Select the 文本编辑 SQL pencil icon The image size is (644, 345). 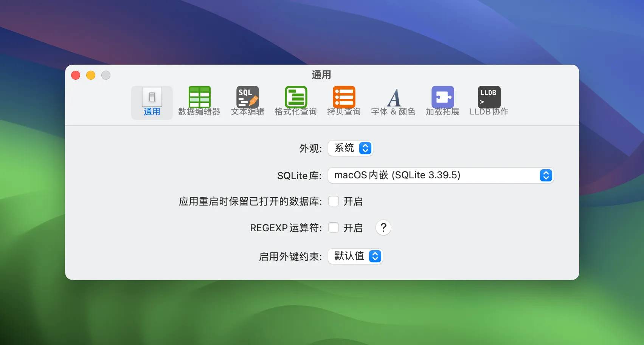(x=248, y=97)
